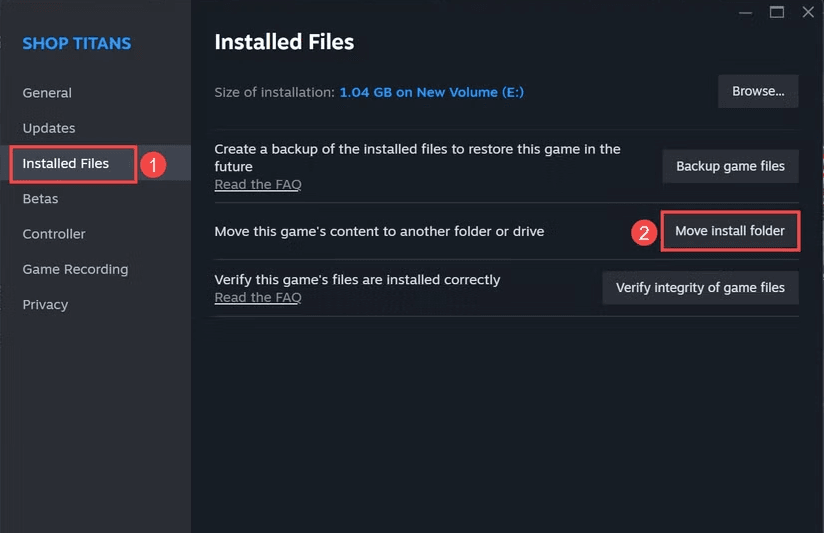
Task: Click the red number 2 badge
Action: coord(645,233)
